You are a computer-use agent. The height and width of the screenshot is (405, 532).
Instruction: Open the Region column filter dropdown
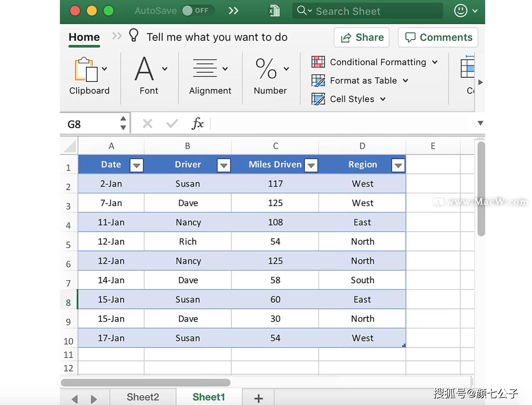point(398,165)
